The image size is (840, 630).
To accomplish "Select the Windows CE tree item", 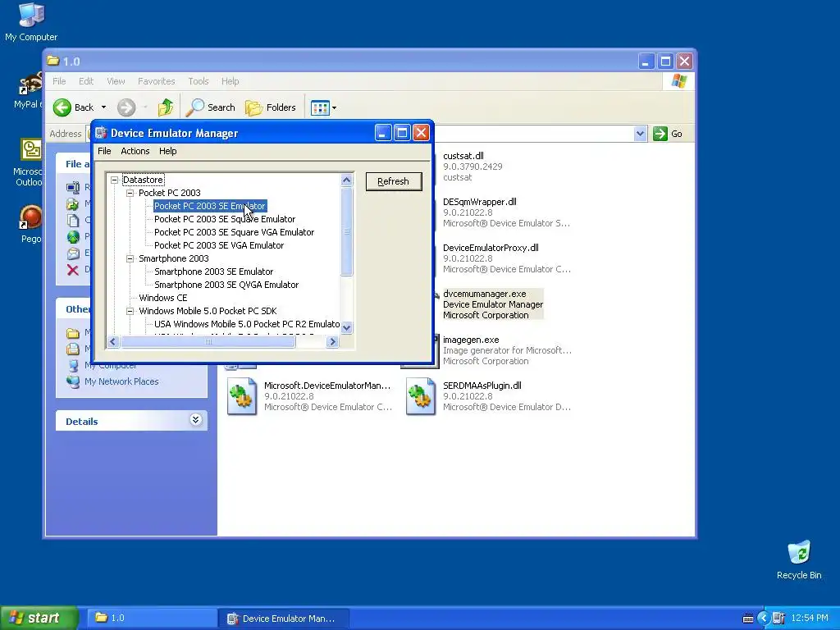I will [x=163, y=298].
